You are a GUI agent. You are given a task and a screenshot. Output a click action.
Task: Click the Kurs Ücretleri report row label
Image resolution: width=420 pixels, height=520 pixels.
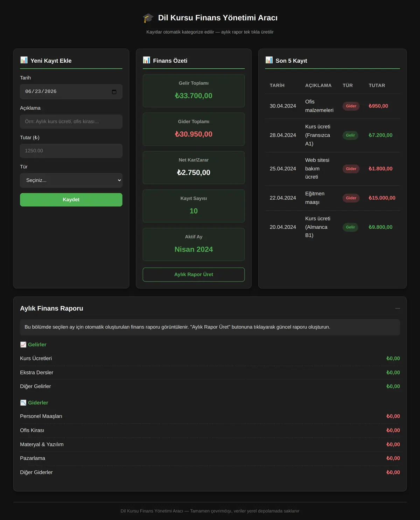(x=36, y=359)
